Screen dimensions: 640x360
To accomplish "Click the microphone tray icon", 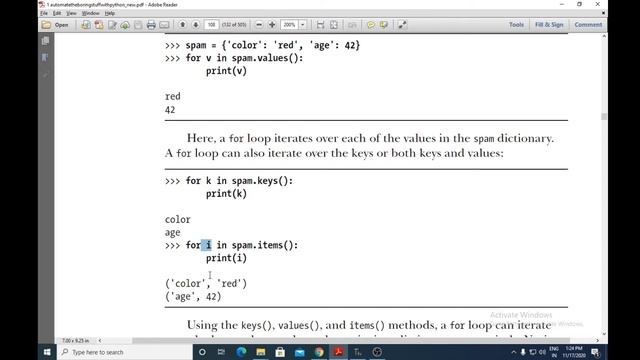I will click(x=523, y=352).
